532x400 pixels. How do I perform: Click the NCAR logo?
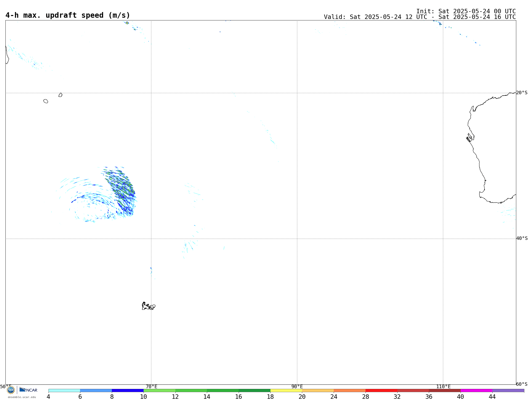click(x=28, y=390)
